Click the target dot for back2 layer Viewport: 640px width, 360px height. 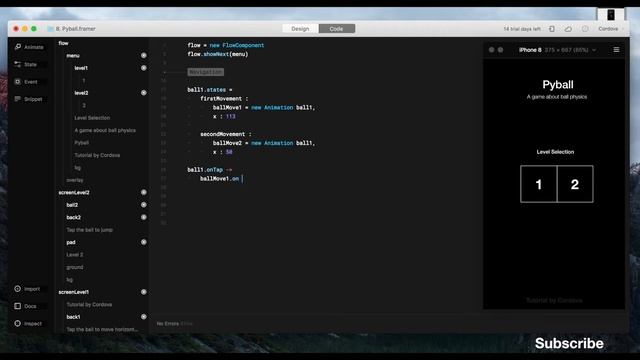pyautogui.click(x=144, y=218)
